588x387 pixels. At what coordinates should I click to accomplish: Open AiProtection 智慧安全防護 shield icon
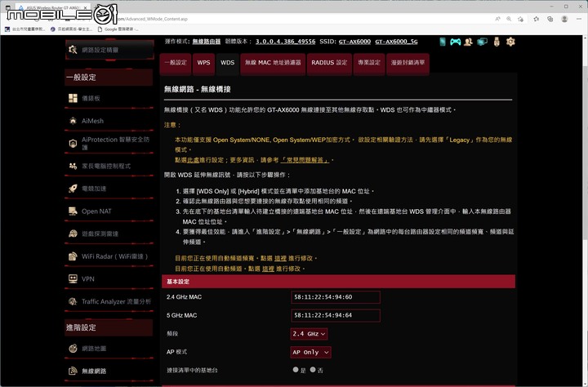coord(73,143)
